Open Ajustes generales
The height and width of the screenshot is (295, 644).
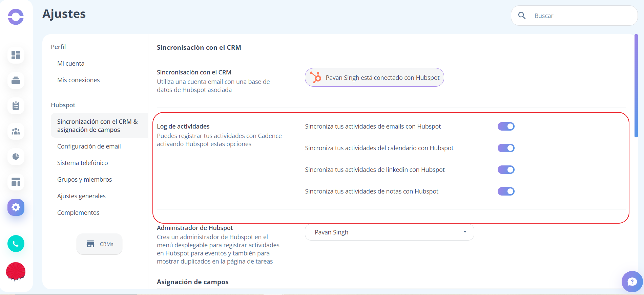81,196
